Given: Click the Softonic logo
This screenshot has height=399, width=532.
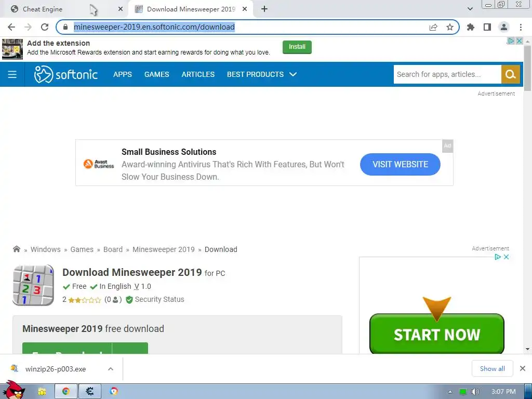Looking at the screenshot, I should point(66,74).
